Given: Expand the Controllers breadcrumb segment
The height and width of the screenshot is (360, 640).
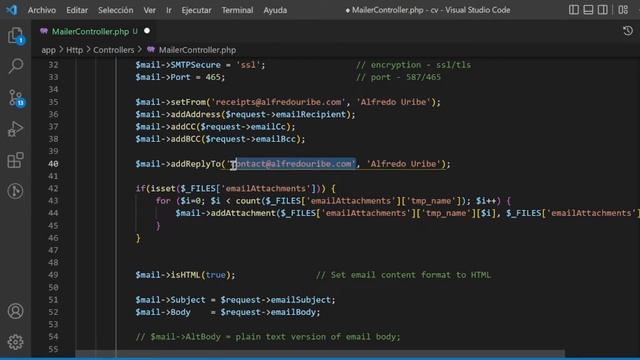Looking at the screenshot, I should click(113, 50).
